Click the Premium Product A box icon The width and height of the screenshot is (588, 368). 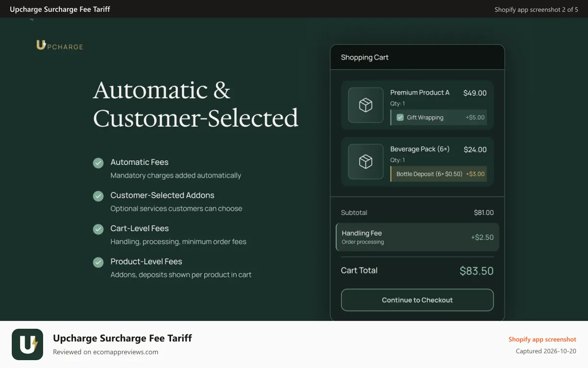coord(366,105)
